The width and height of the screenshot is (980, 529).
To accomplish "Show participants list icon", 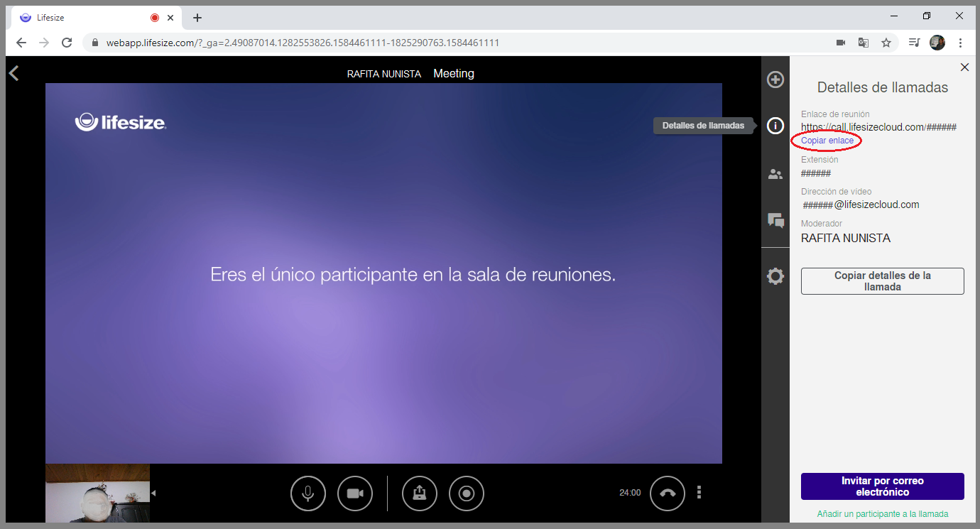I will [x=775, y=174].
